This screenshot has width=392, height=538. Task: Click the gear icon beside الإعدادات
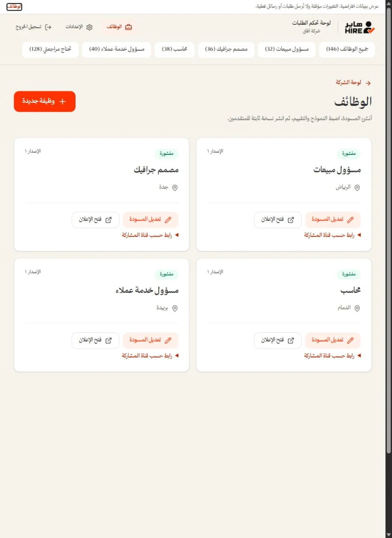pyautogui.click(x=90, y=27)
